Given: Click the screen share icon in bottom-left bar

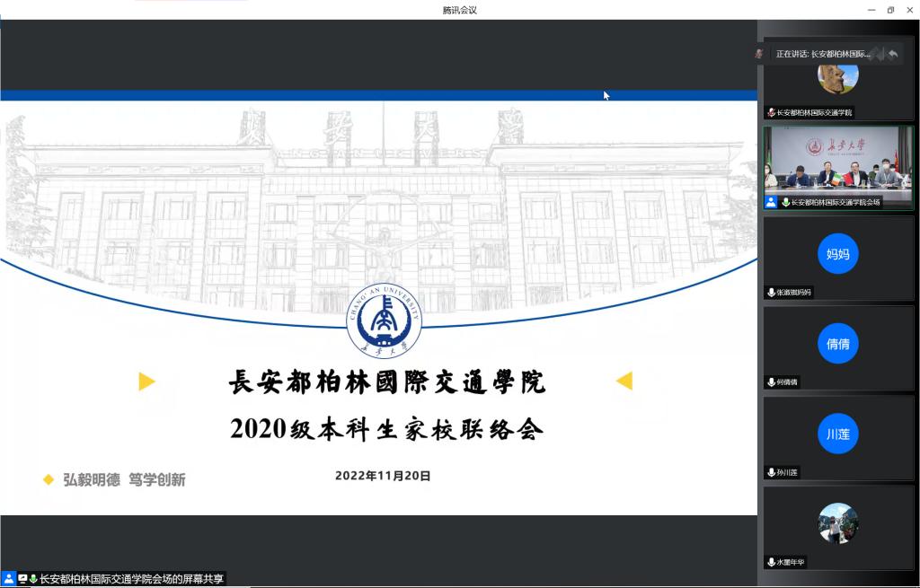Looking at the screenshot, I should pos(22,579).
